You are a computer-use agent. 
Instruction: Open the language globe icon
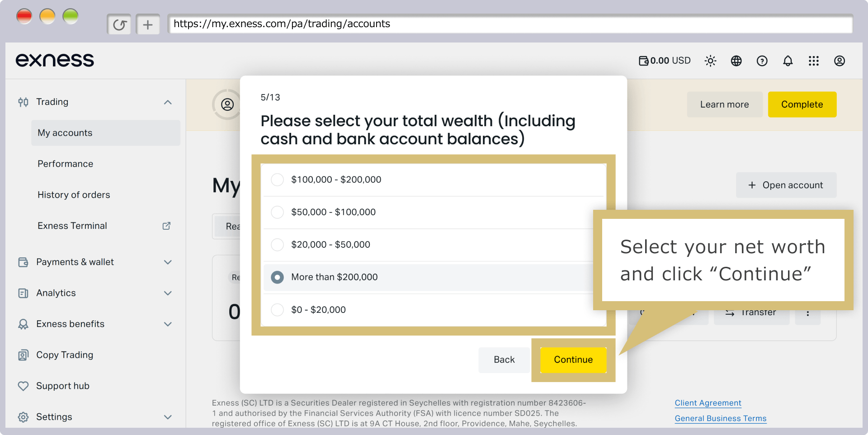736,61
